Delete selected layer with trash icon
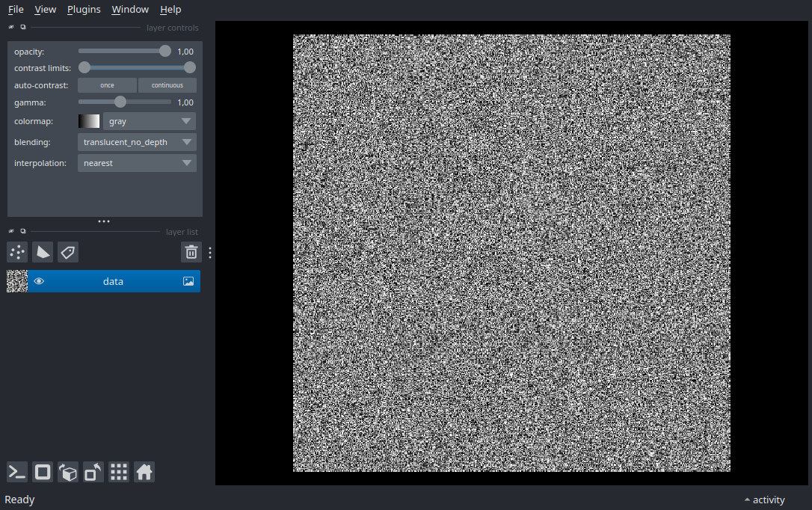812x510 pixels. (191, 252)
